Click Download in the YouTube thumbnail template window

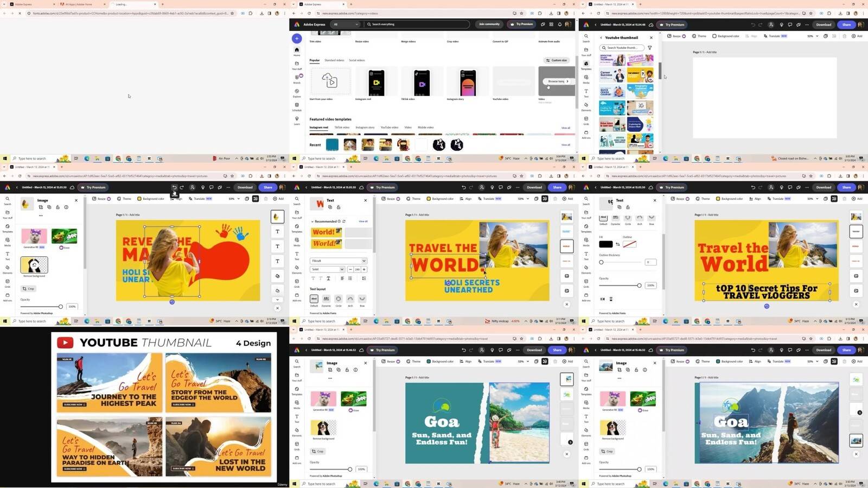(x=824, y=24)
